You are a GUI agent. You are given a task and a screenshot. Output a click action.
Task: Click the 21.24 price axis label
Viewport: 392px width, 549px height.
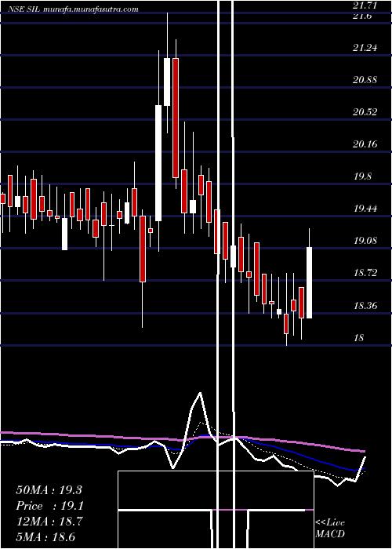click(365, 48)
